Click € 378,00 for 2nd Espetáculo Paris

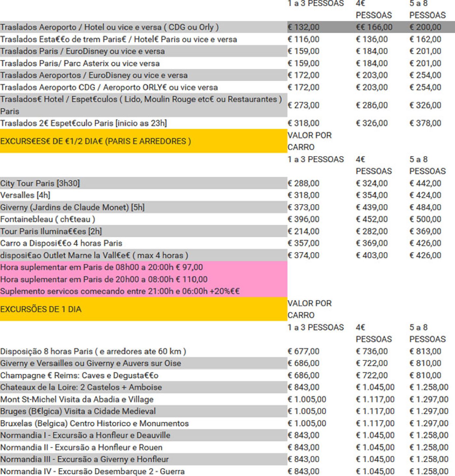pos(425,123)
